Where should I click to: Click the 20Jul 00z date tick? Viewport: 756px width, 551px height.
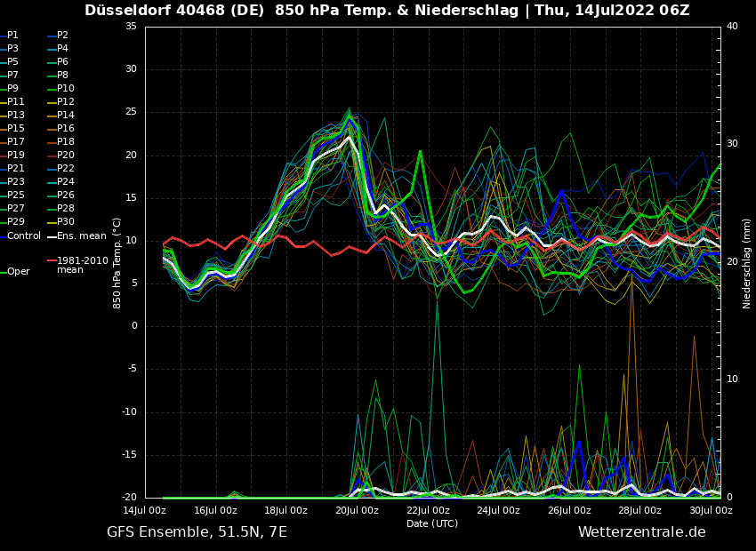point(357,510)
